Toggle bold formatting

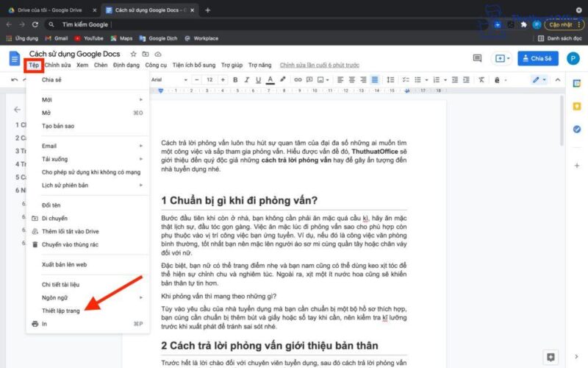coord(235,79)
